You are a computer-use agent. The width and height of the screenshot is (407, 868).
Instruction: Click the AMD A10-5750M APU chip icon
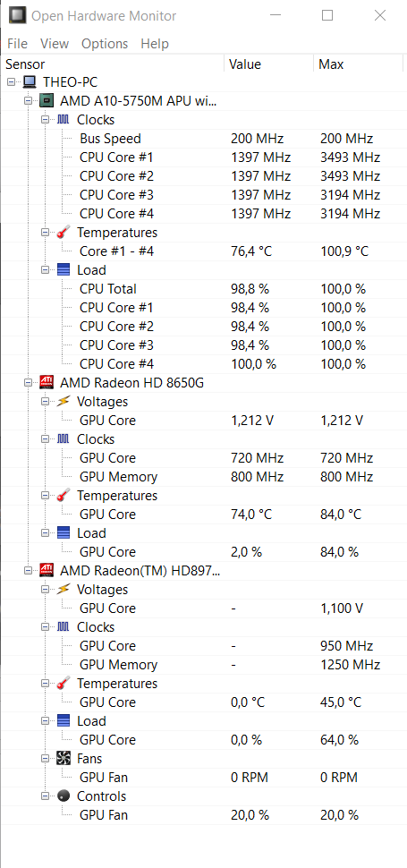tap(47, 101)
